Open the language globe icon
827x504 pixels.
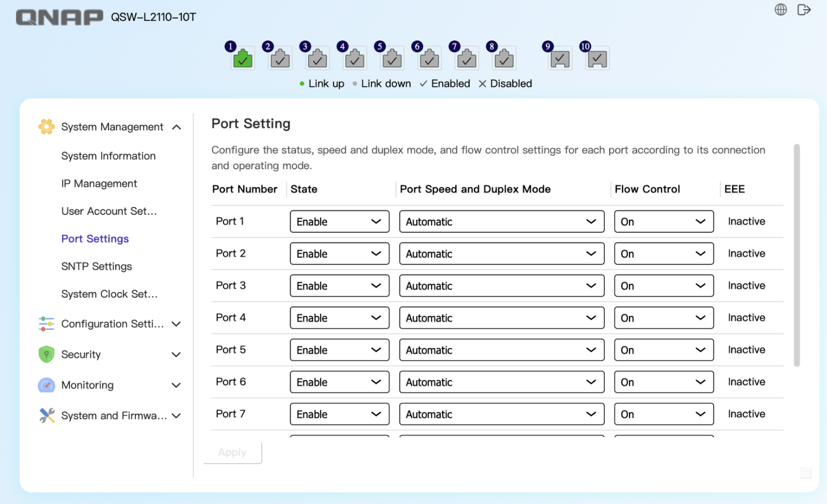pyautogui.click(x=781, y=10)
